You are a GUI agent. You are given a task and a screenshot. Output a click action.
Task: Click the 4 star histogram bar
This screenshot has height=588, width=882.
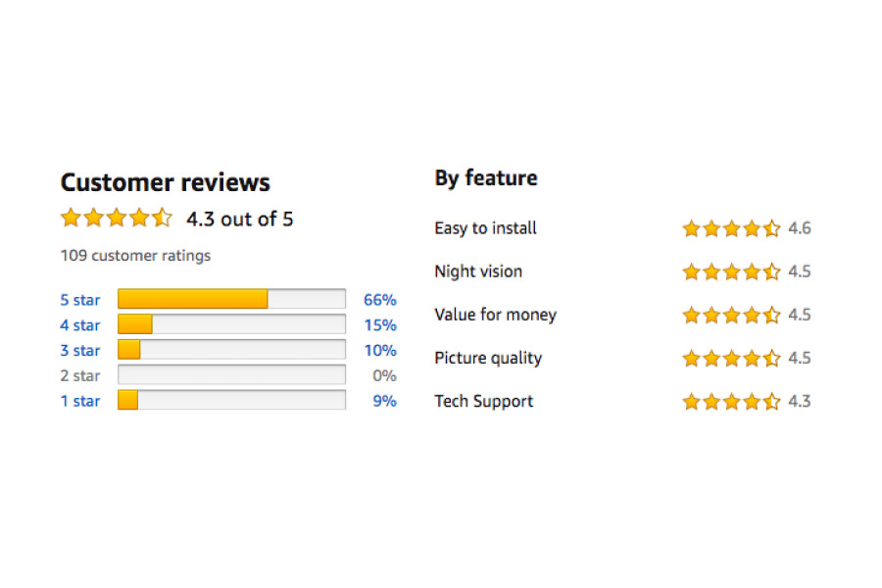click(231, 324)
